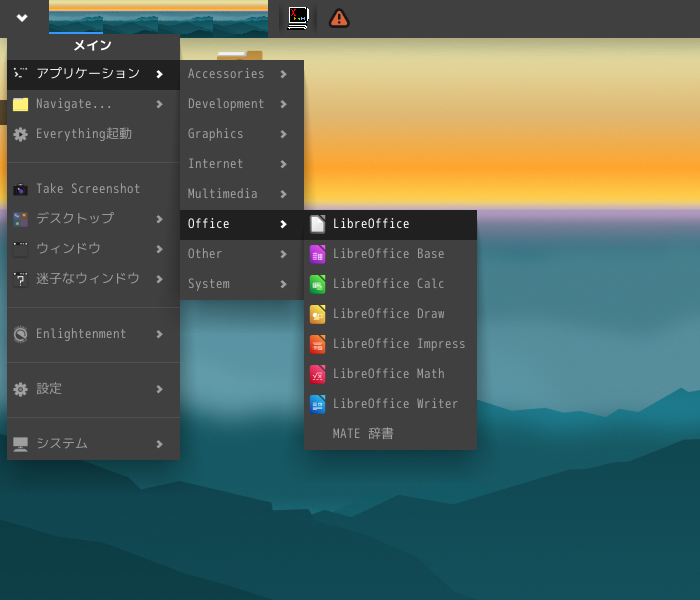Select the Office category
Viewport: 700px width, 600px height.
click(242, 224)
